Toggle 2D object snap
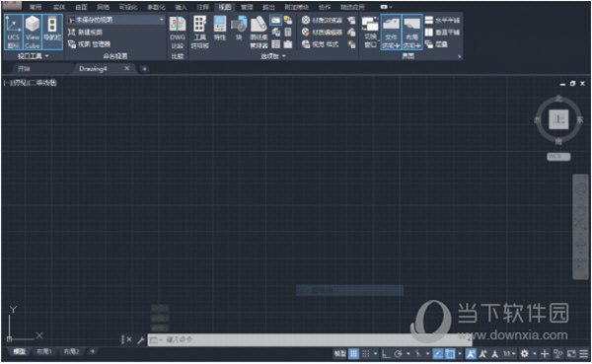 click(x=450, y=354)
